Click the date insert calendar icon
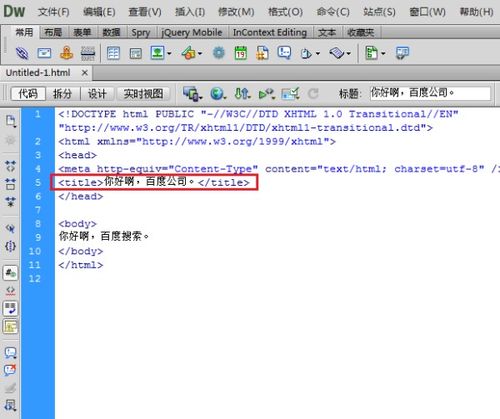 241,53
